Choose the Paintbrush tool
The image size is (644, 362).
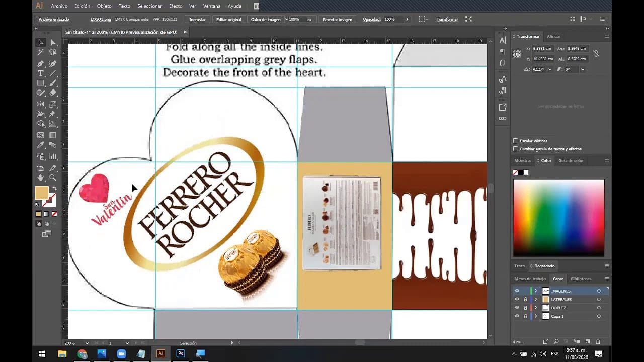(x=53, y=83)
